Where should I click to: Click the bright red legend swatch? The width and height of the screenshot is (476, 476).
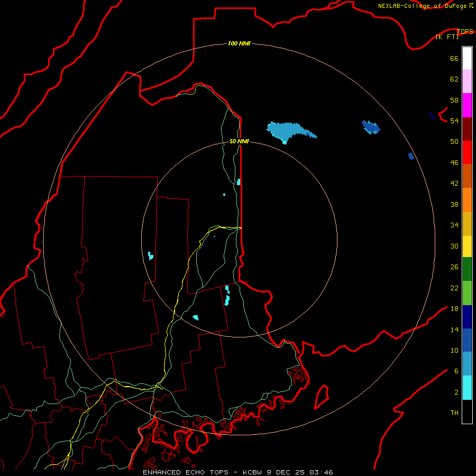pyautogui.click(x=467, y=152)
